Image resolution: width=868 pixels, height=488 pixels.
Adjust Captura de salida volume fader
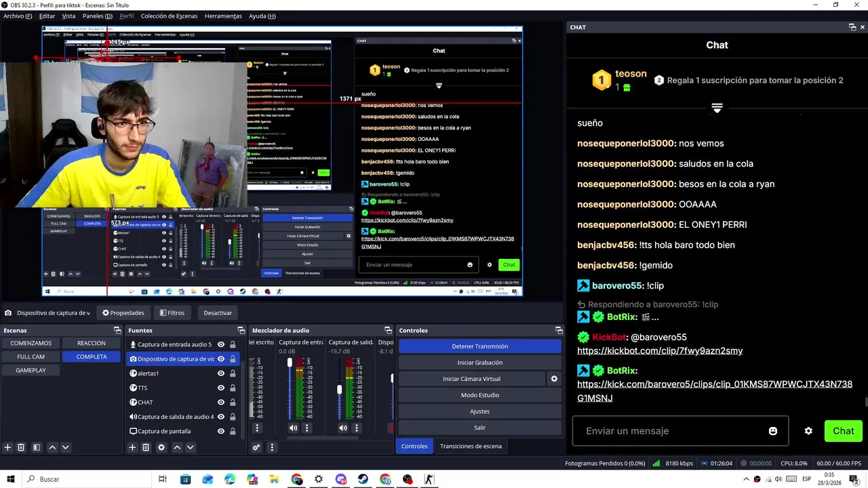340,390
